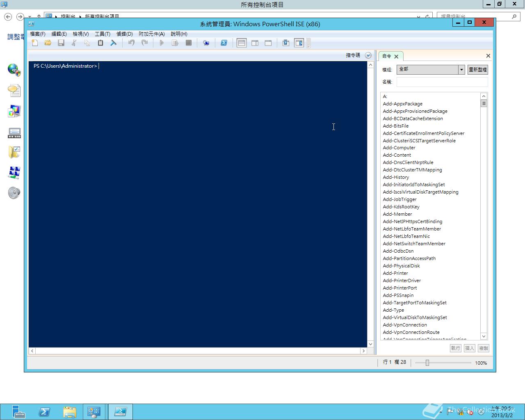Select the 命令 tab
The height and width of the screenshot is (420, 525).
click(x=387, y=56)
